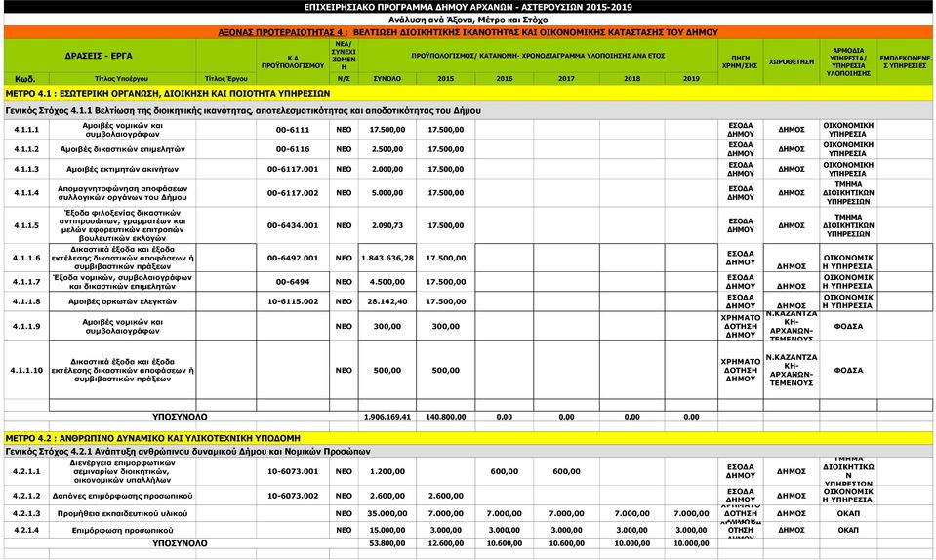Screen dimensions: 936x560
Task: Select budget code '00-6434.001'
Action: [x=293, y=225]
